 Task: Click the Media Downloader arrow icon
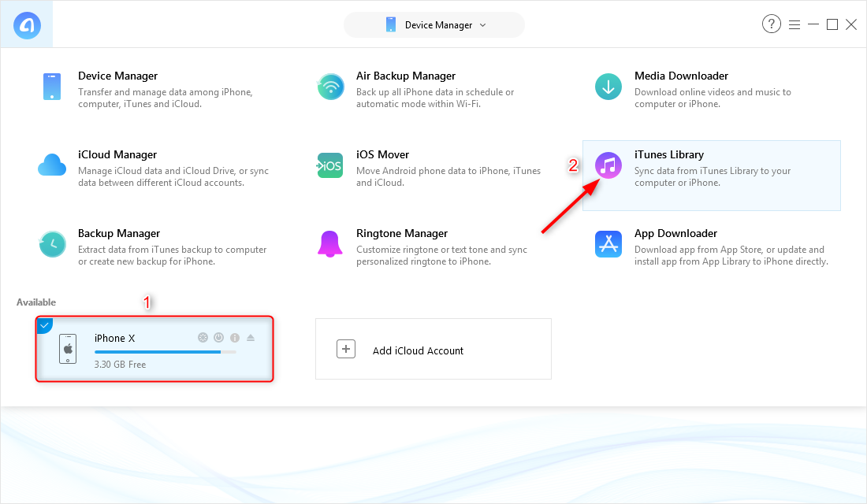coord(608,87)
